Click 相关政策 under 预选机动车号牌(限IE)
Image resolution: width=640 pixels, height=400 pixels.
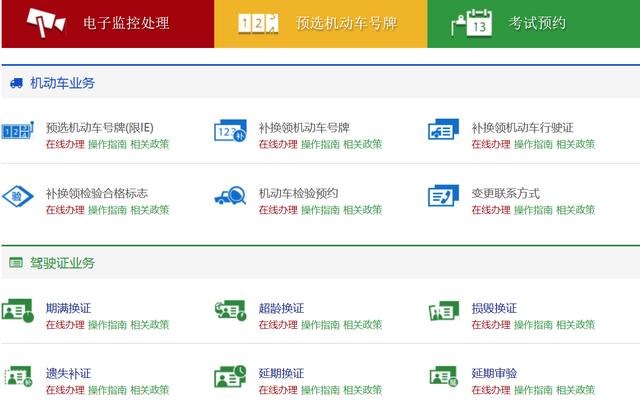(150, 144)
